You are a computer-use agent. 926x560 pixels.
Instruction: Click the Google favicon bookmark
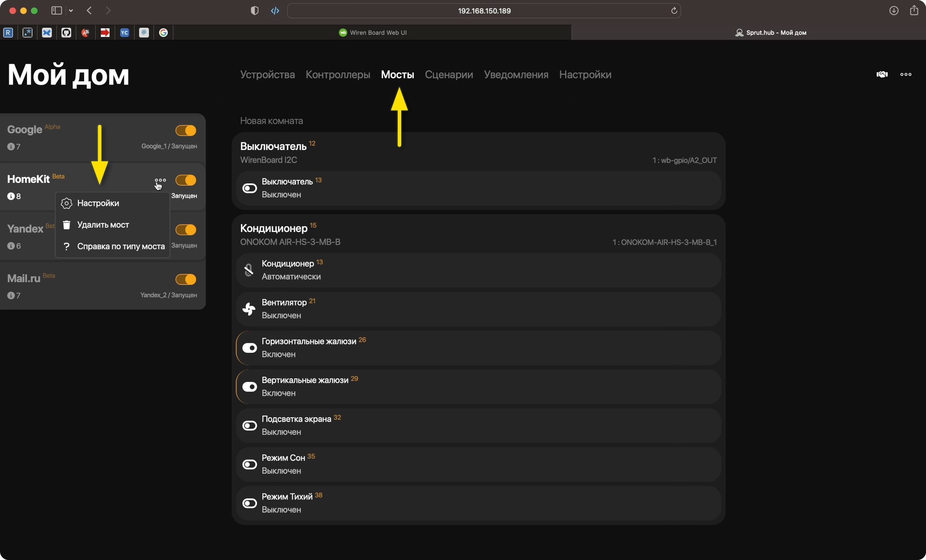(x=163, y=33)
